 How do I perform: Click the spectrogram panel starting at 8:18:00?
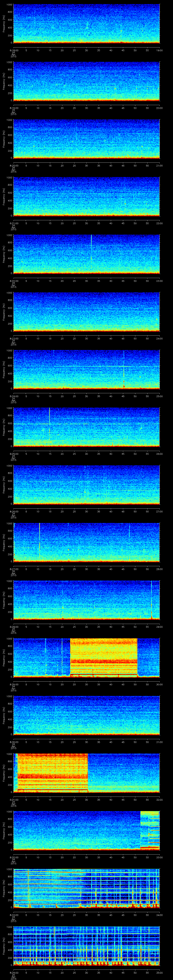coord(87,24)
